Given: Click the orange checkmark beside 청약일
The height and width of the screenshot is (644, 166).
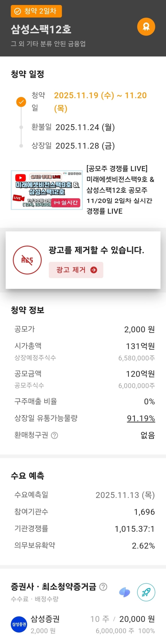Looking at the screenshot, I should [21, 102].
